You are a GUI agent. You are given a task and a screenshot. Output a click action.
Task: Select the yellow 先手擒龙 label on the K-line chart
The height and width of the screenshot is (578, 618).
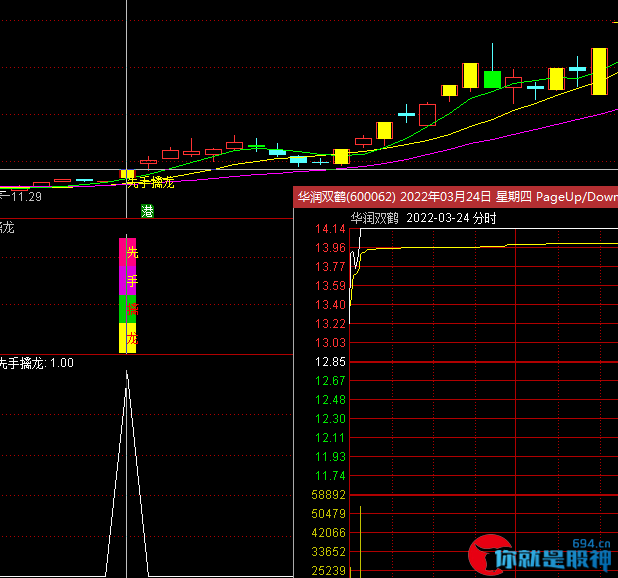pyautogui.click(x=151, y=183)
